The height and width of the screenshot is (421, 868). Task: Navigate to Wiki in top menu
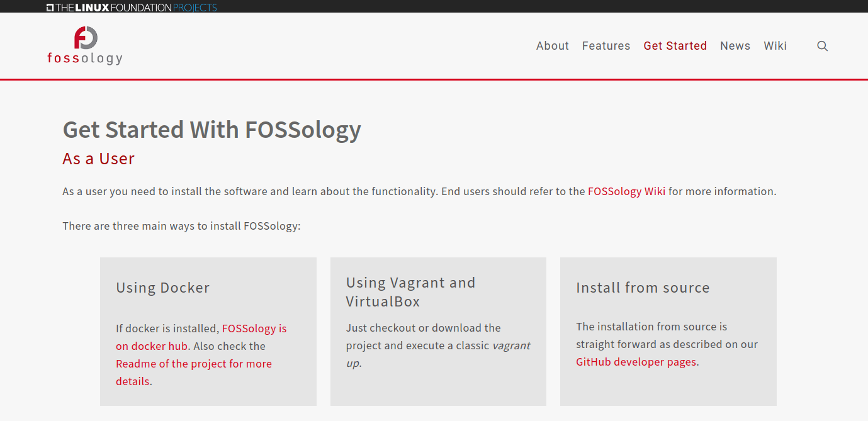(x=775, y=46)
